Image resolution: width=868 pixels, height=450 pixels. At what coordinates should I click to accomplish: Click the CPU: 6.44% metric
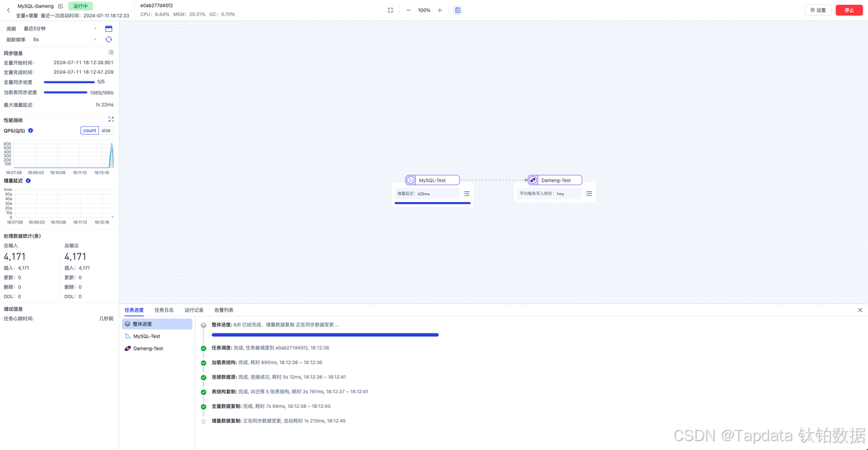[155, 14]
